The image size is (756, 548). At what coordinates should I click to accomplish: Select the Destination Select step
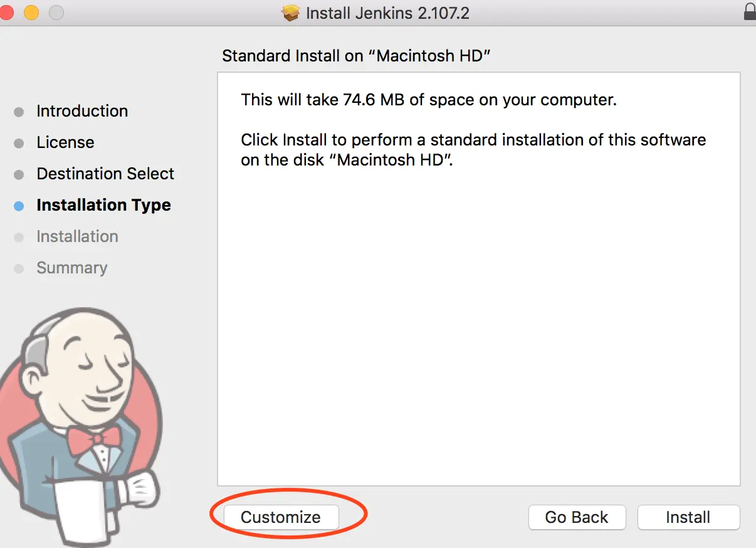pos(105,174)
